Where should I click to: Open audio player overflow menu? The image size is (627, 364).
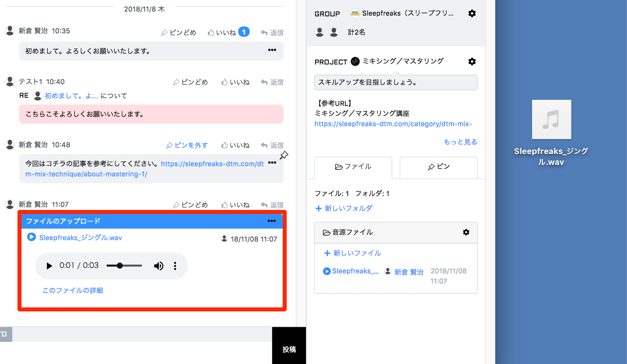pos(175,266)
